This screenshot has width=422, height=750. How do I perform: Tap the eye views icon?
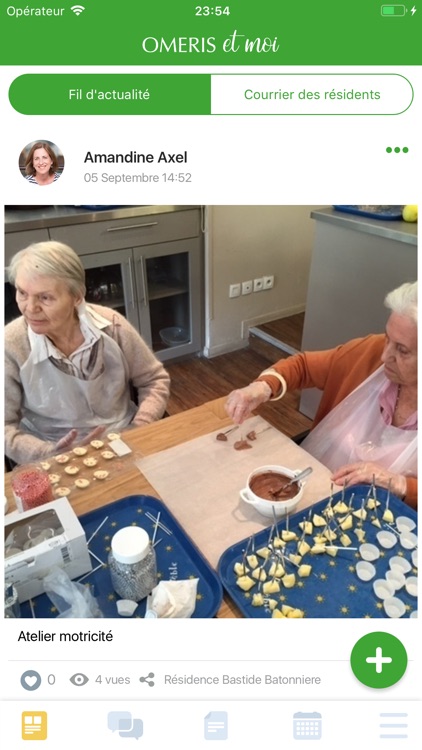click(79, 680)
